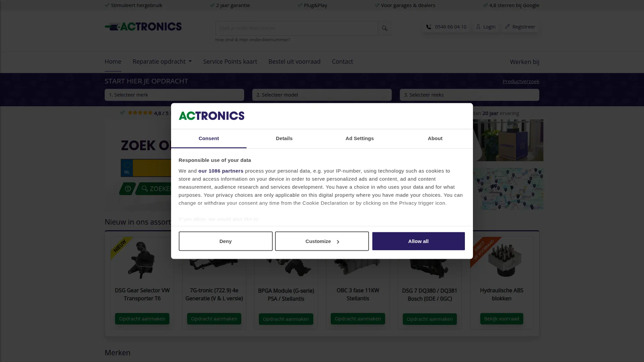
Task: Click 'Hydraulische ABS blokken' title
Action: pos(501,294)
